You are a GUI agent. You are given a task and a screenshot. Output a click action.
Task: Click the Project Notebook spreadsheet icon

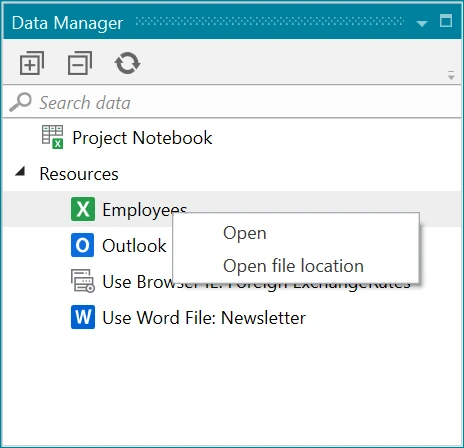52,137
